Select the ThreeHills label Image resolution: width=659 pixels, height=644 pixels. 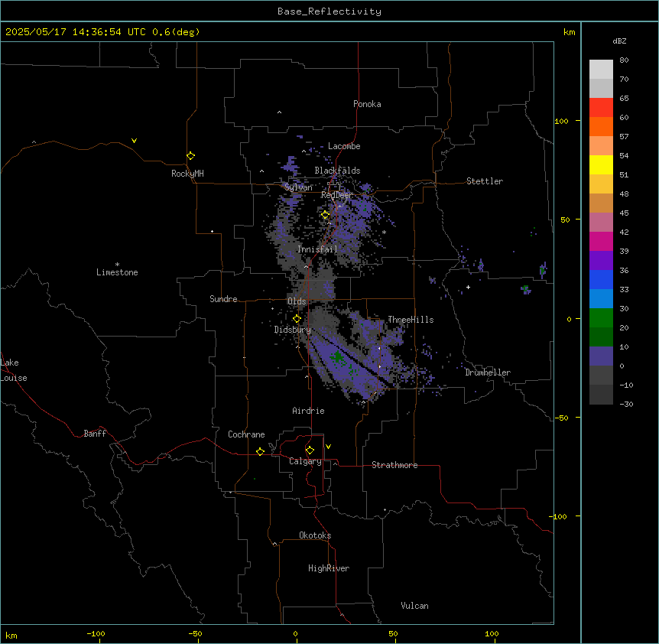click(411, 320)
